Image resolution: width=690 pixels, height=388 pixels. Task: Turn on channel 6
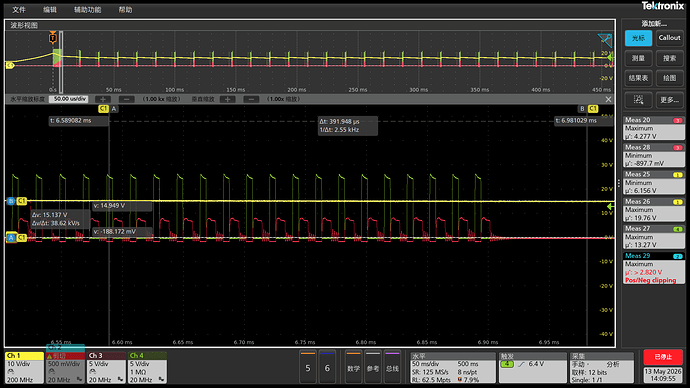[327, 367]
